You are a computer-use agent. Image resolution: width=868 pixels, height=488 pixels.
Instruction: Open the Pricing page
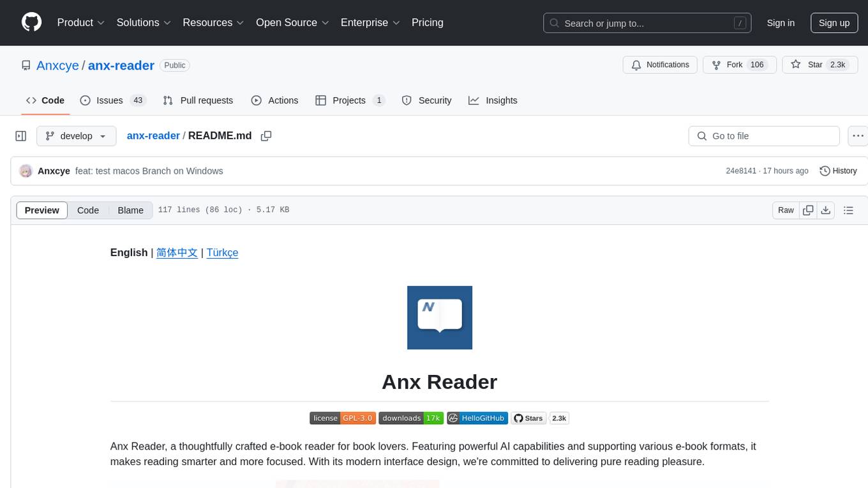coord(428,22)
